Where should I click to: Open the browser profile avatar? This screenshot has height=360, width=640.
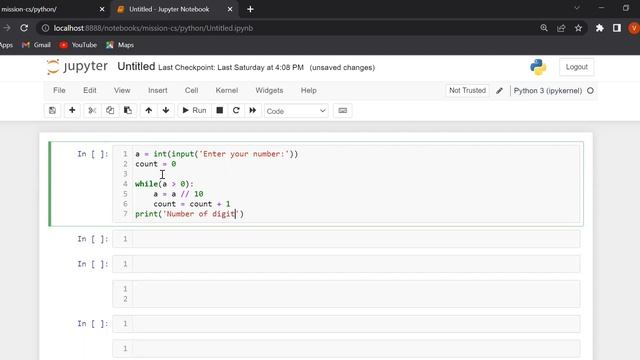(x=634, y=28)
